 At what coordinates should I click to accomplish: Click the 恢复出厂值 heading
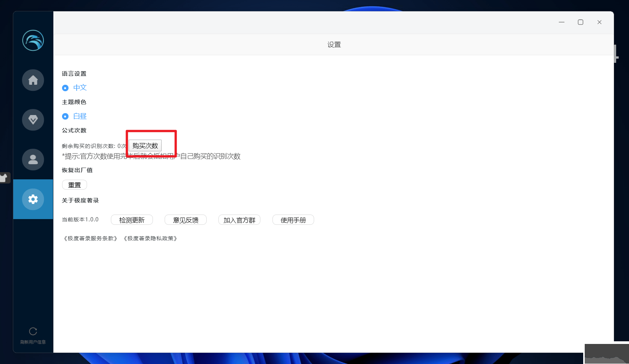[x=77, y=170]
